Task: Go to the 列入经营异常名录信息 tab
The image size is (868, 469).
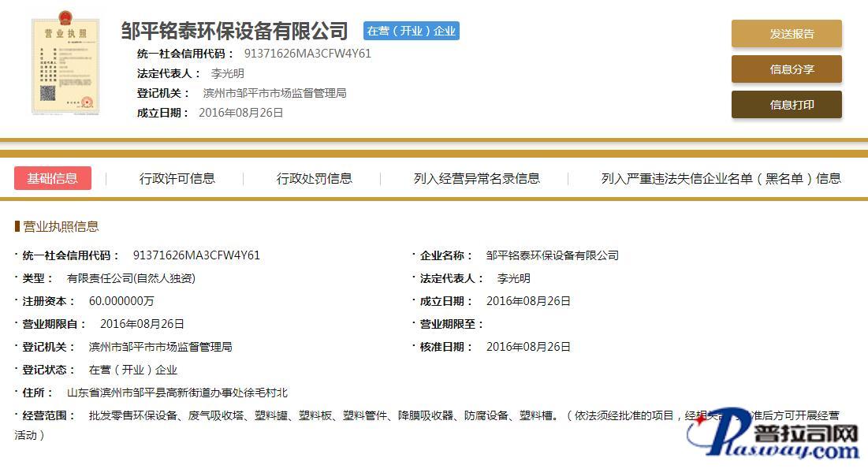Action: coord(476,178)
